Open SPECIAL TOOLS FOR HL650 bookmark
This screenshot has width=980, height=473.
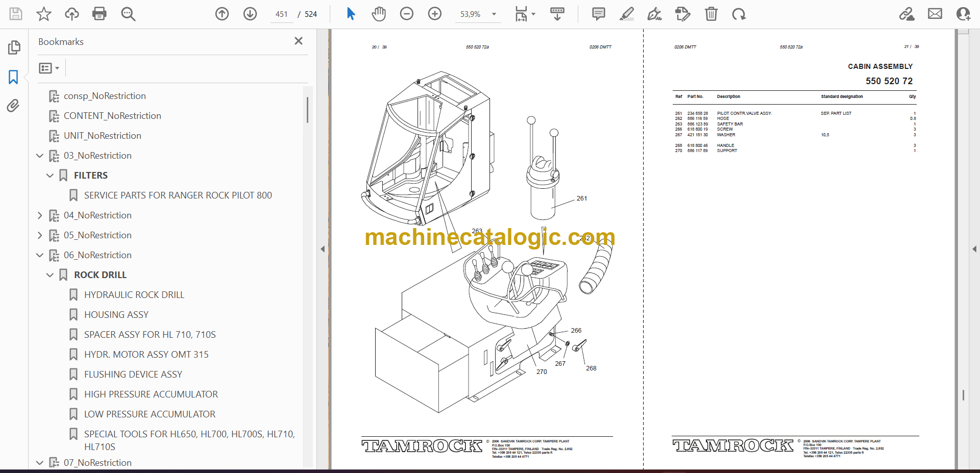click(190, 440)
